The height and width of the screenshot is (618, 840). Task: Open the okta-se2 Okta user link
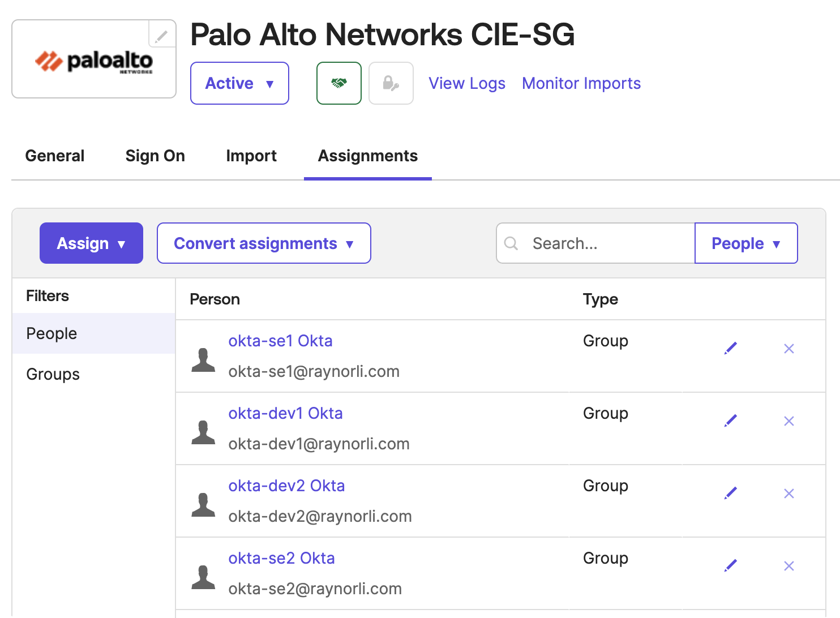pos(281,558)
